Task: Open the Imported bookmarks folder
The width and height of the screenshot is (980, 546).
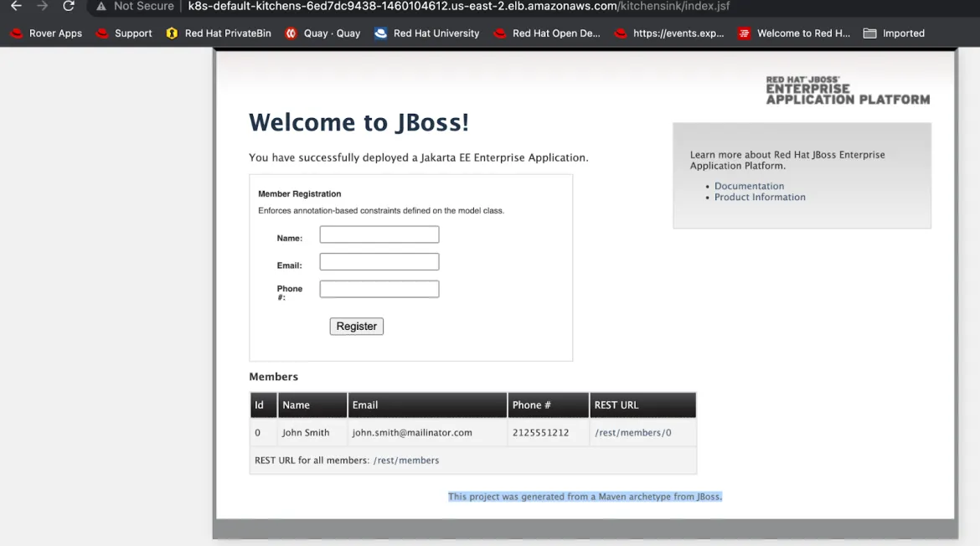Action: coord(894,33)
